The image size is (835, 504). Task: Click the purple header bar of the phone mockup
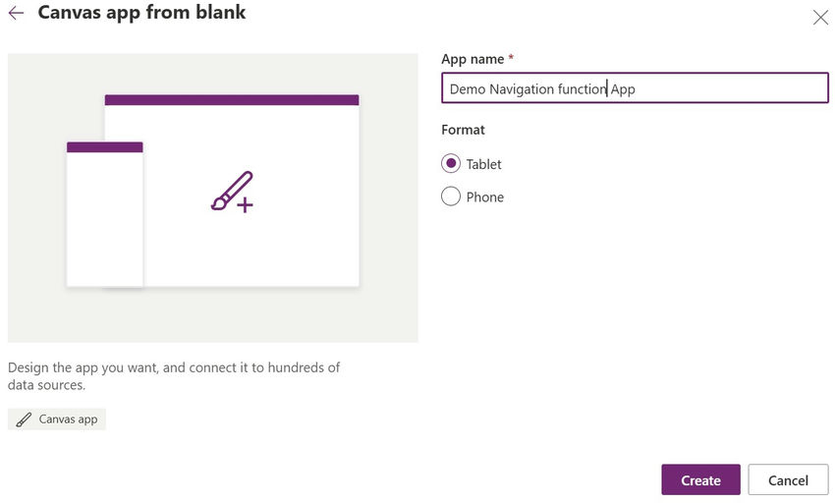[105, 147]
